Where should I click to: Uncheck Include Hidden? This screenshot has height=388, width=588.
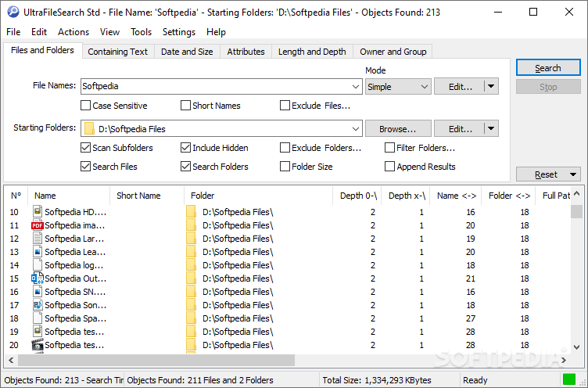point(185,148)
